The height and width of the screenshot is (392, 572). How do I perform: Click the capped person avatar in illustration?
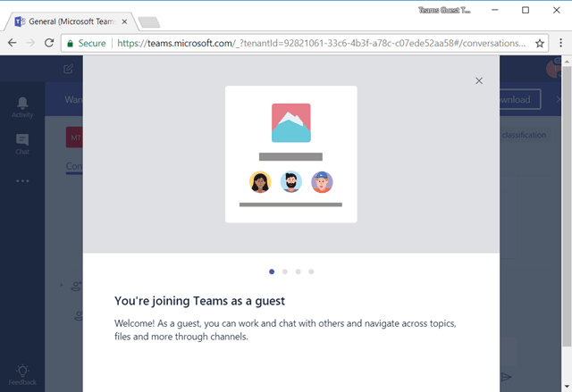[322, 182]
